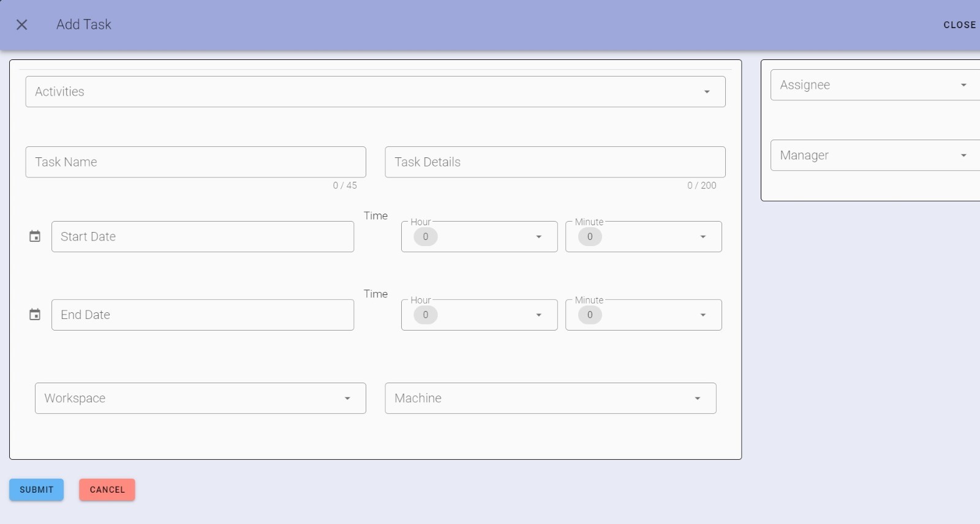Expand the Activities dropdown arrow

(707, 92)
